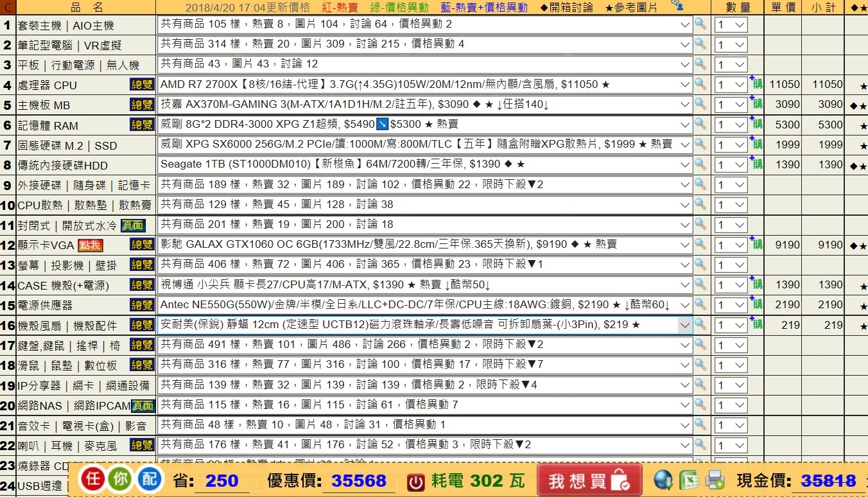Click the printer icon in the bottom bar
The height and width of the screenshot is (497, 868).
715,480
